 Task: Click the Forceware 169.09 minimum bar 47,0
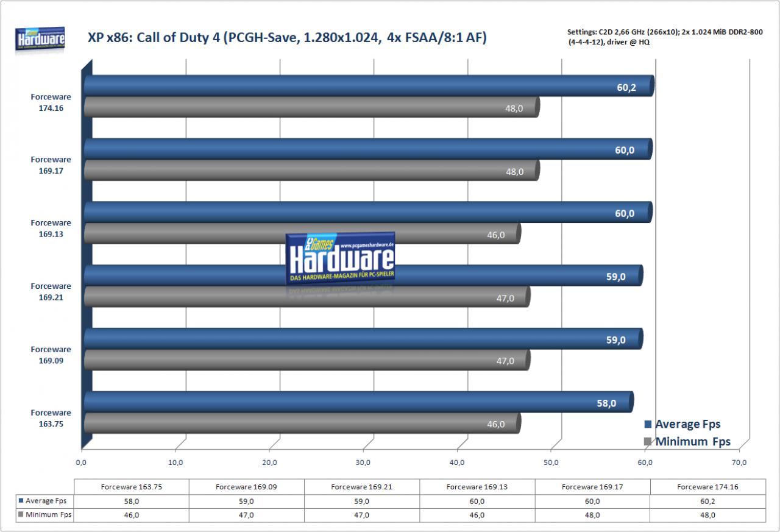[x=307, y=360]
